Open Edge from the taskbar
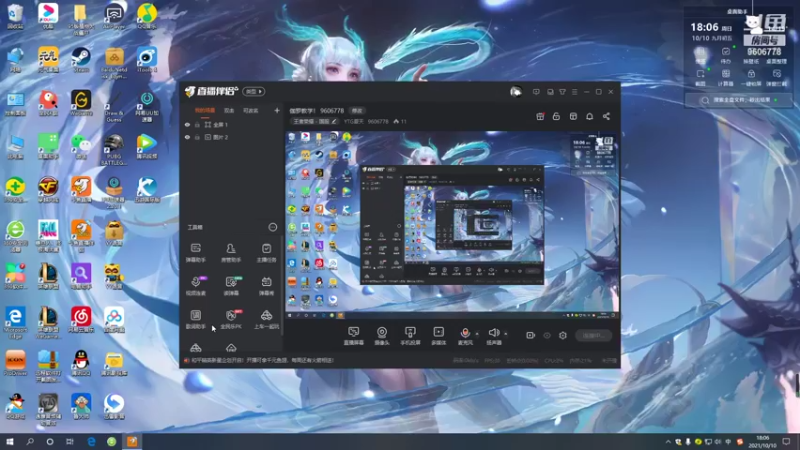800x450 pixels. (91, 441)
